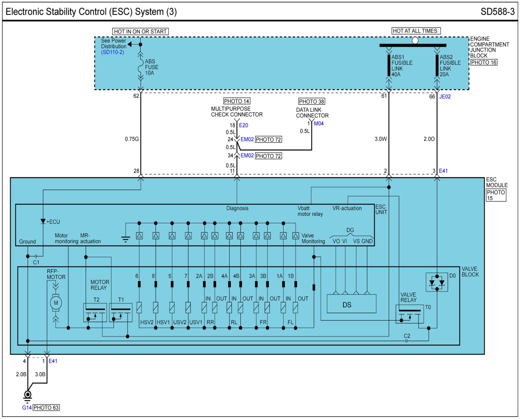This screenshot has width=520, height=420.
Task: Click the T2 motor relay symbol
Action: (95, 313)
